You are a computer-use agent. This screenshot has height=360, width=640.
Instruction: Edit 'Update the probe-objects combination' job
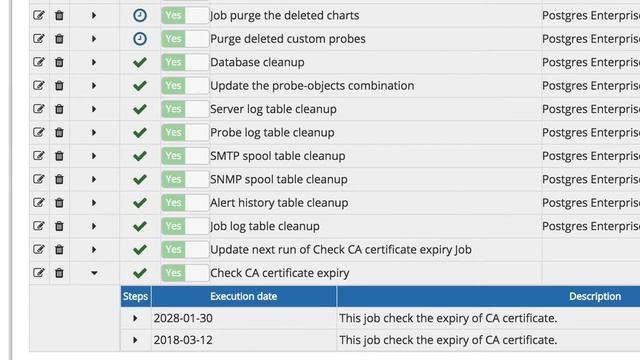(x=39, y=86)
